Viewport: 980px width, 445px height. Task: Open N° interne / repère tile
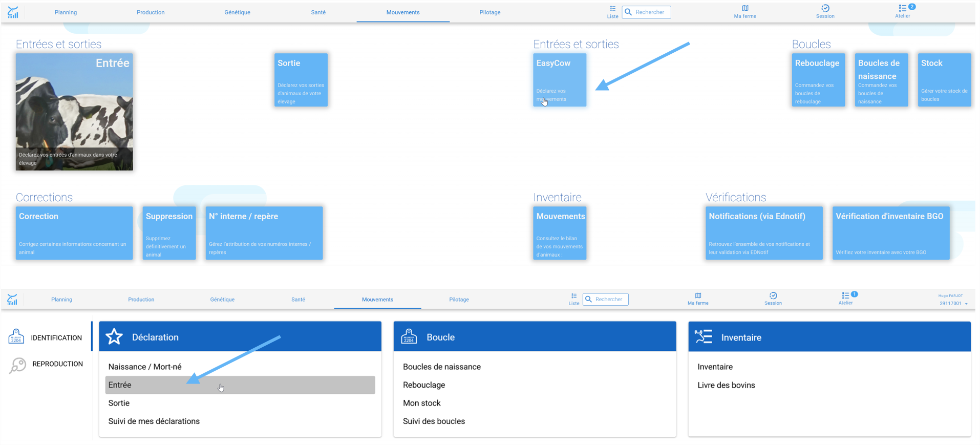click(264, 233)
